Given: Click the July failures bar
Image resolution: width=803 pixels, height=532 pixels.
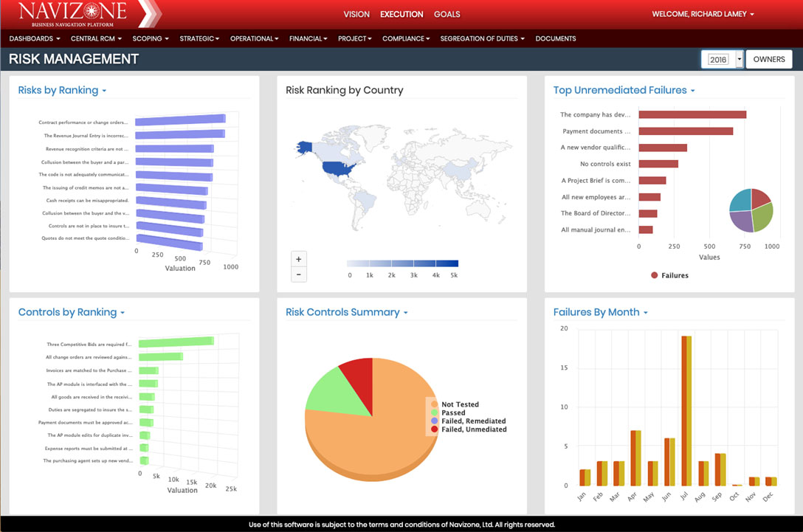Looking at the screenshot, I should (686, 410).
